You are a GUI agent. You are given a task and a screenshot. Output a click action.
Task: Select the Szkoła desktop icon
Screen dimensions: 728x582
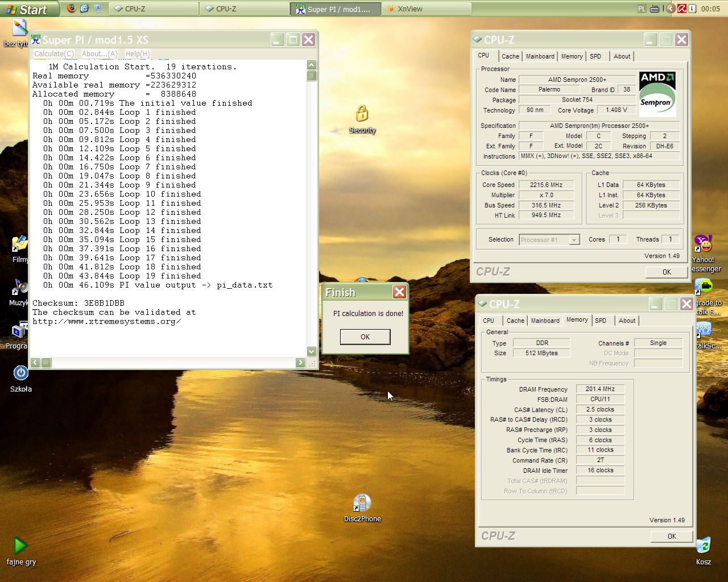[21, 379]
